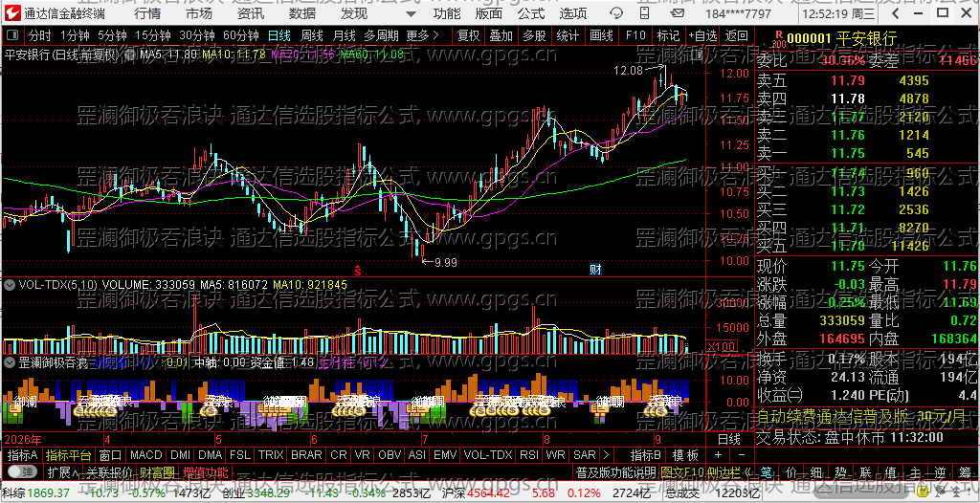Switch to 分时 period
Viewport: 980px width, 503px height.
click(x=40, y=35)
